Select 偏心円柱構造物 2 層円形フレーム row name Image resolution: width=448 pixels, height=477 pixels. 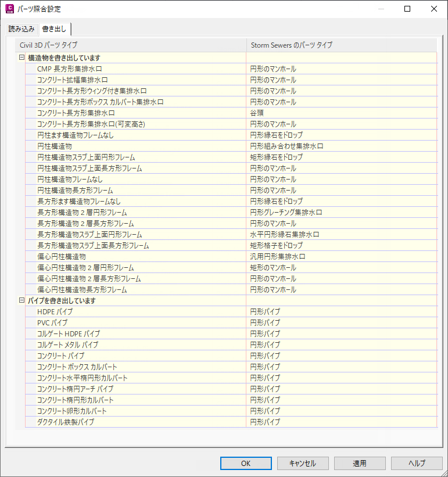click(x=85, y=267)
